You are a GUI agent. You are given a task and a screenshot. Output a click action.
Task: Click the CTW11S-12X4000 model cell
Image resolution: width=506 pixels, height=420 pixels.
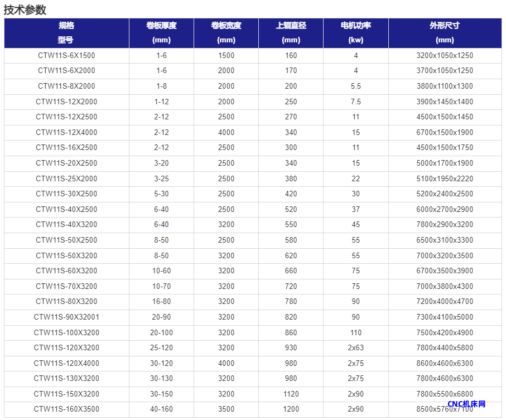click(66, 132)
